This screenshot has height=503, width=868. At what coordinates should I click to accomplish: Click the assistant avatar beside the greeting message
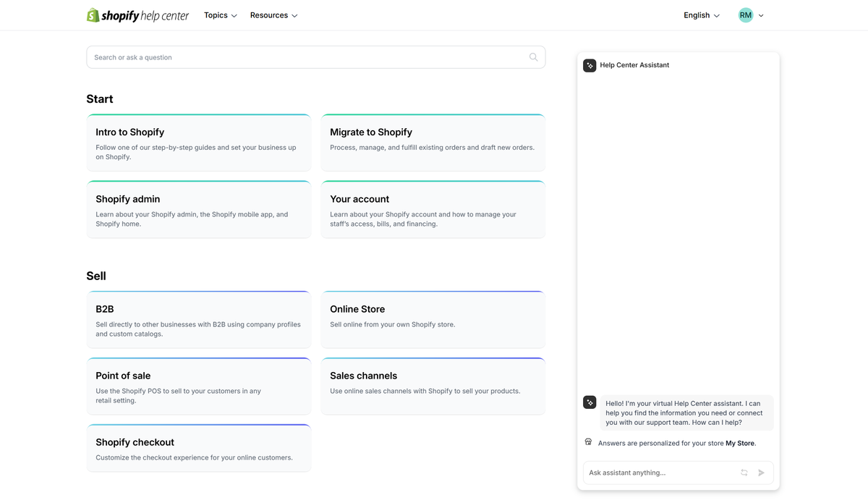pos(590,402)
